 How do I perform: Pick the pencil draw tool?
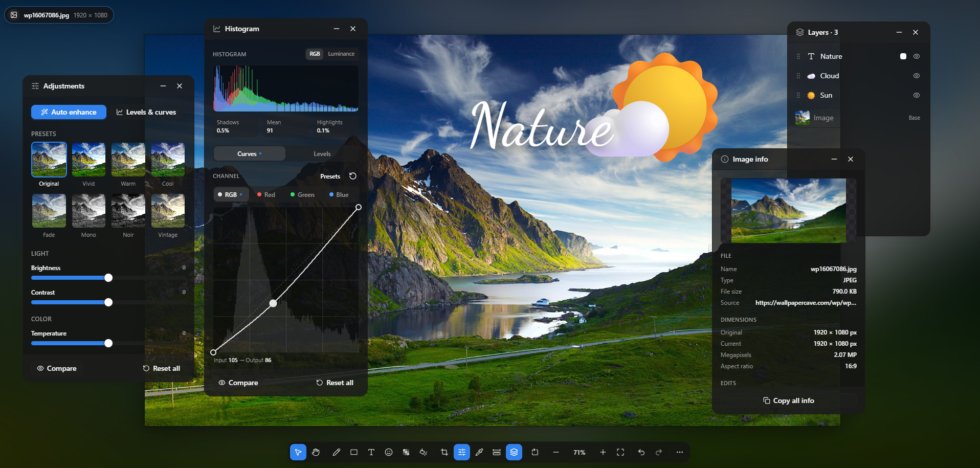tap(337, 452)
